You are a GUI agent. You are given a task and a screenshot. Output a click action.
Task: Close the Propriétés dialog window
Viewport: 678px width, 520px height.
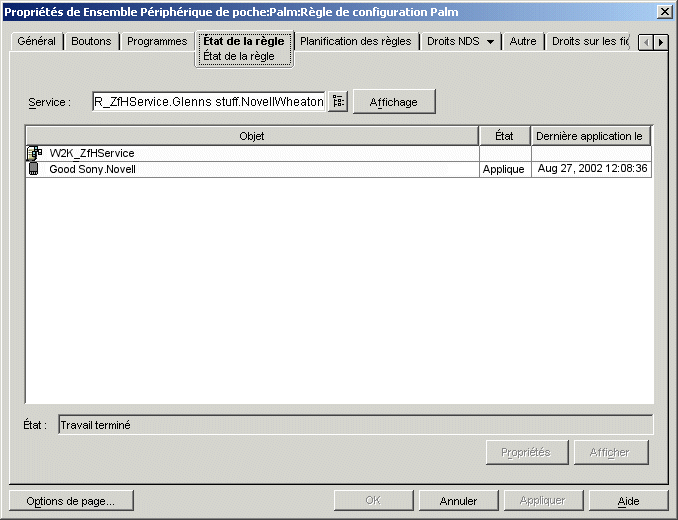665,12
